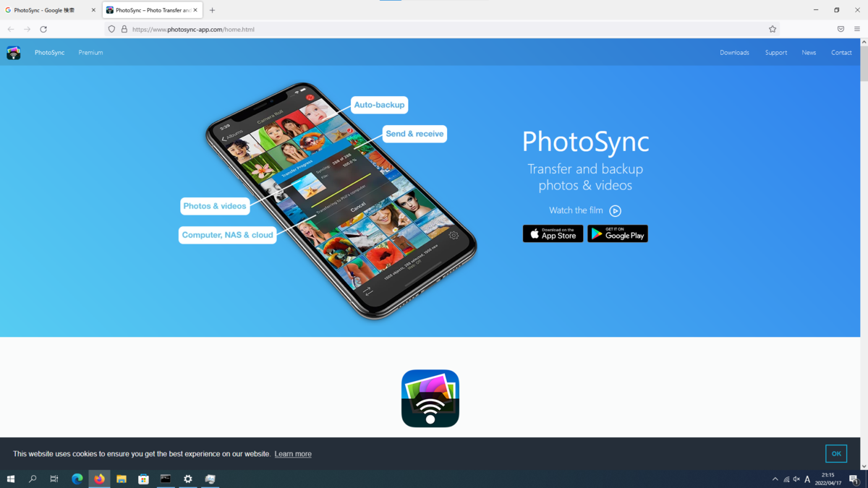Focus the URL address bar
Image resolution: width=868 pixels, height=488 pixels.
click(441, 30)
